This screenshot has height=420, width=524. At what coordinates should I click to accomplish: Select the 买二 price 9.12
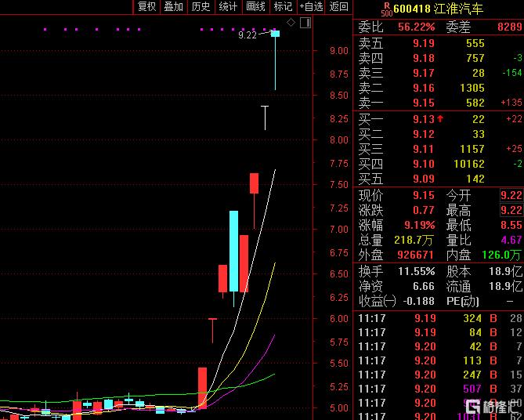[x=424, y=134]
